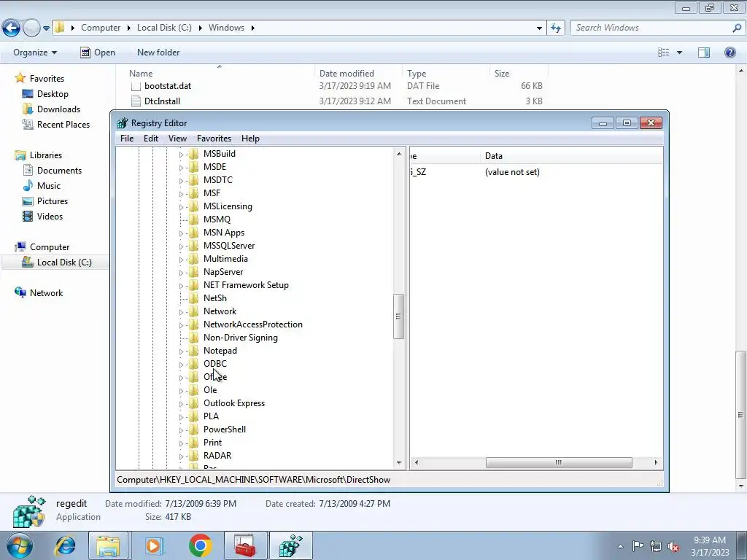Open Explorer Help icon
Viewport: 747px width, 560px height.
729,52
